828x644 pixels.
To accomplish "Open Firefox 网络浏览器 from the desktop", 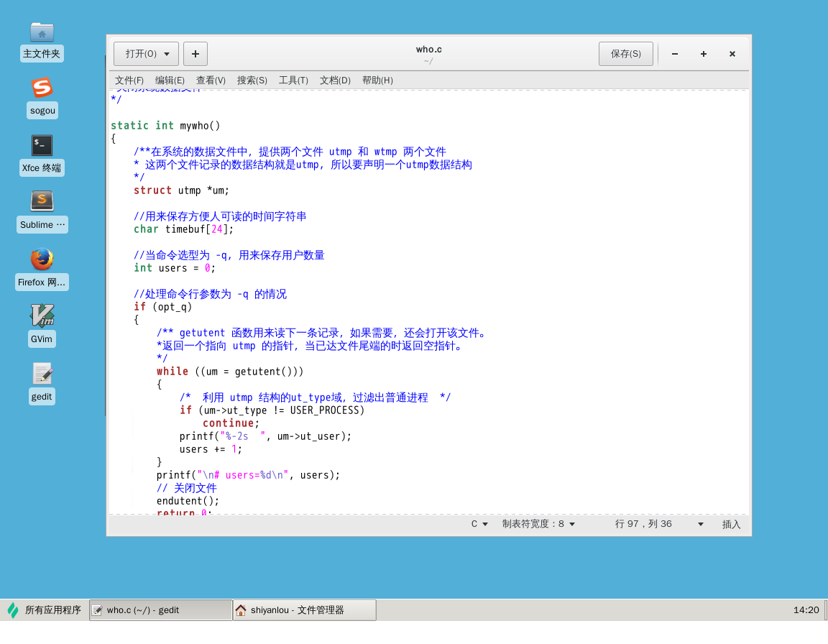I will point(42,259).
